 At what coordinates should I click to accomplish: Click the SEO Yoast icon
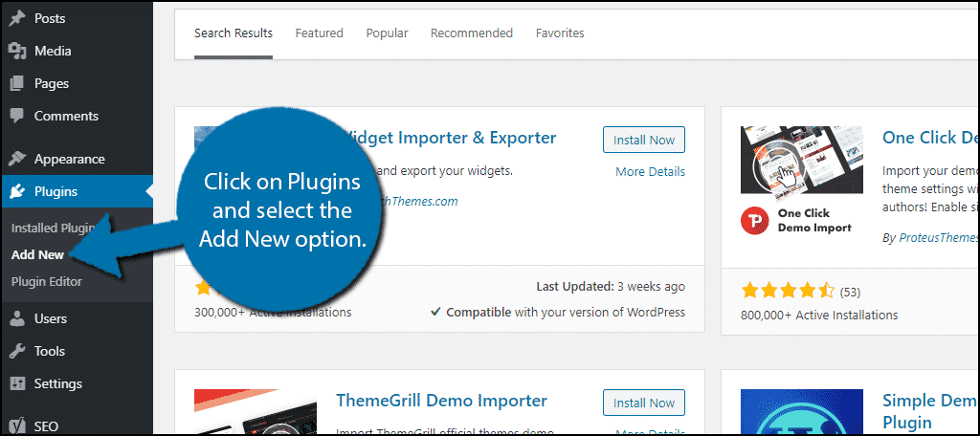[x=17, y=426]
